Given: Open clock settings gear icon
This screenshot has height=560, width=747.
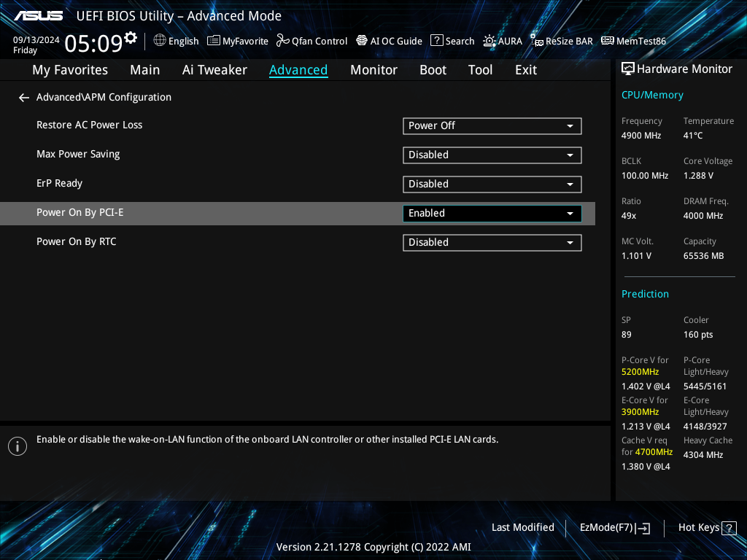Looking at the screenshot, I should click(x=130, y=38).
